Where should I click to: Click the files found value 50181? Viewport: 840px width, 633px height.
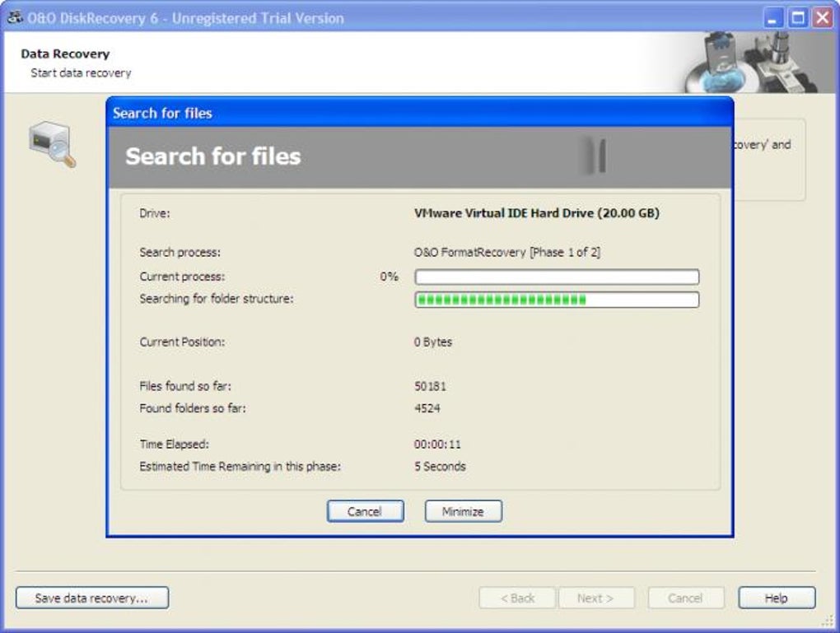coord(430,386)
